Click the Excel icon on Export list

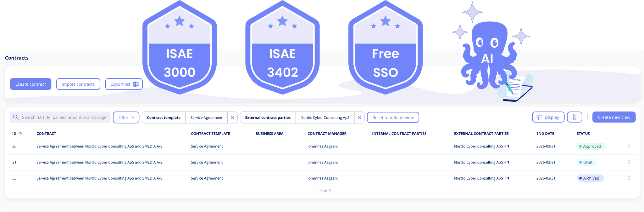coord(136,84)
